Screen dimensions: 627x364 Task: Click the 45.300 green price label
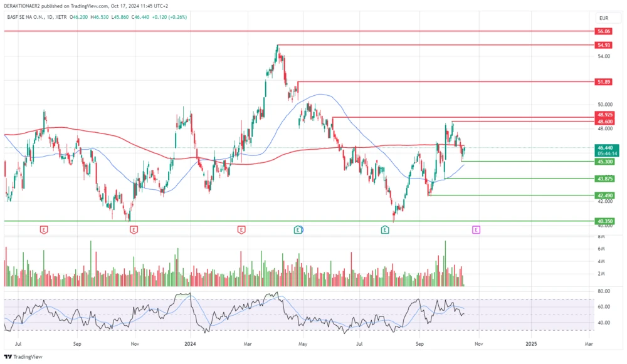[x=605, y=161]
